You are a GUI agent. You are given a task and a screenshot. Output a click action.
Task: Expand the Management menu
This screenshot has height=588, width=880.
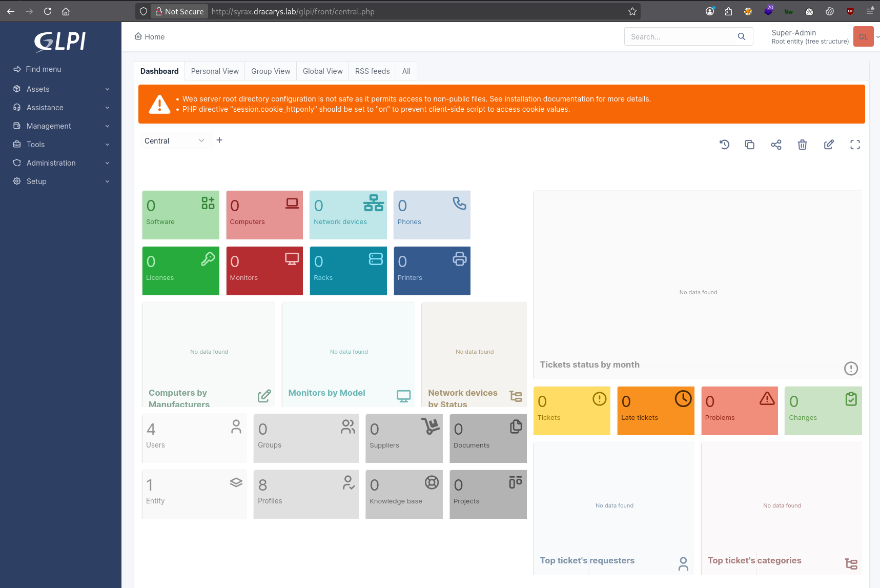pos(61,126)
